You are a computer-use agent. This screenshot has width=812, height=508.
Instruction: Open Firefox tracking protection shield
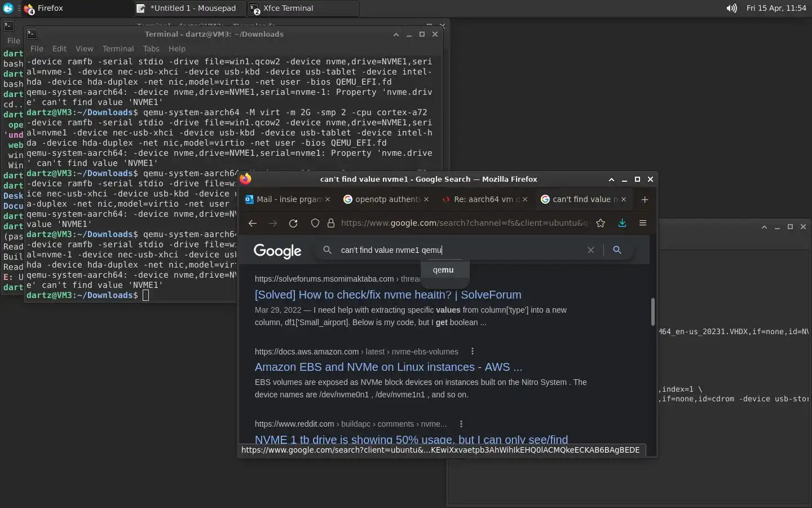(x=315, y=223)
